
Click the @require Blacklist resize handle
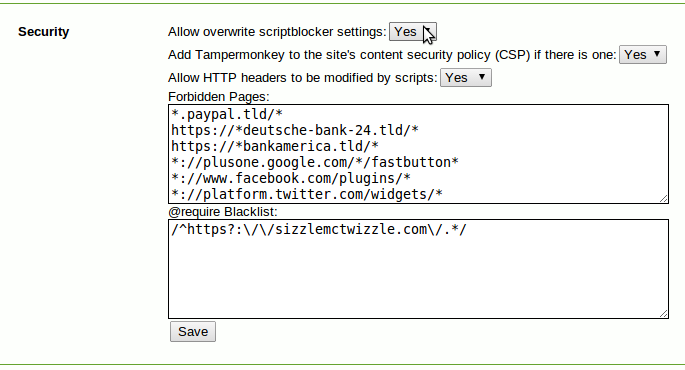click(x=664, y=314)
